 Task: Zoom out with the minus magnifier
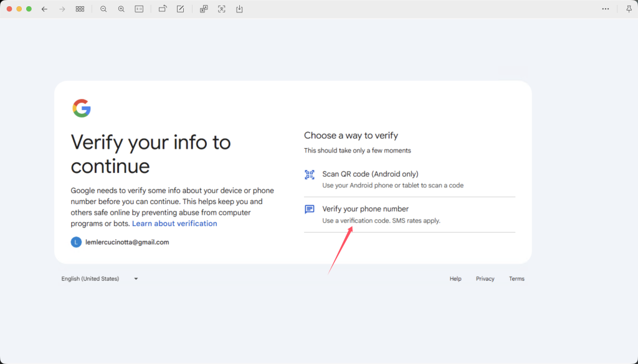(103, 9)
